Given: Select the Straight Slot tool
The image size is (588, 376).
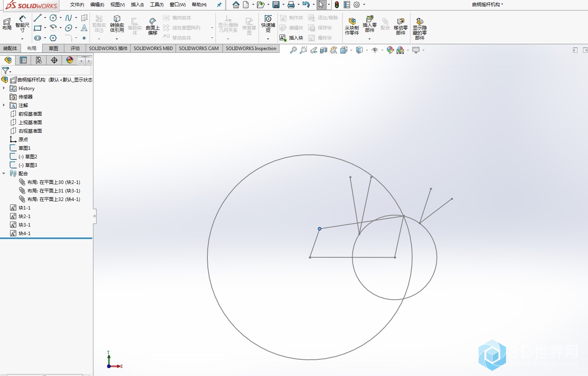Looking at the screenshot, I should 38,38.
